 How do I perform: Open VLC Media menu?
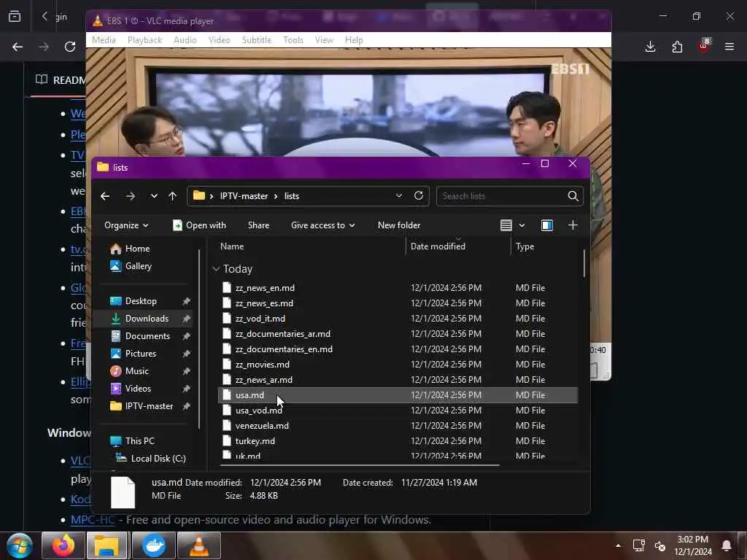point(104,40)
